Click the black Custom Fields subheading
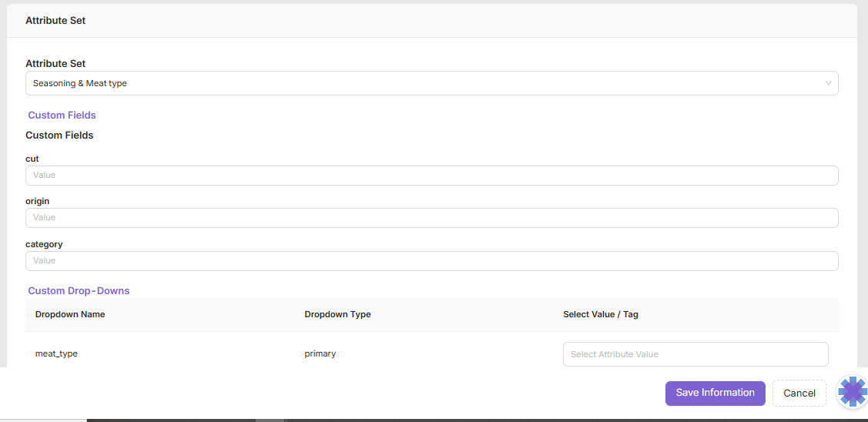Viewport: 868px width, 422px height. pyautogui.click(x=59, y=136)
